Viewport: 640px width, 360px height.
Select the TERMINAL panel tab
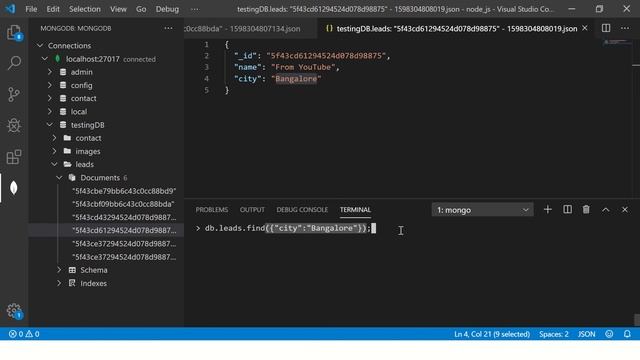tap(355, 209)
